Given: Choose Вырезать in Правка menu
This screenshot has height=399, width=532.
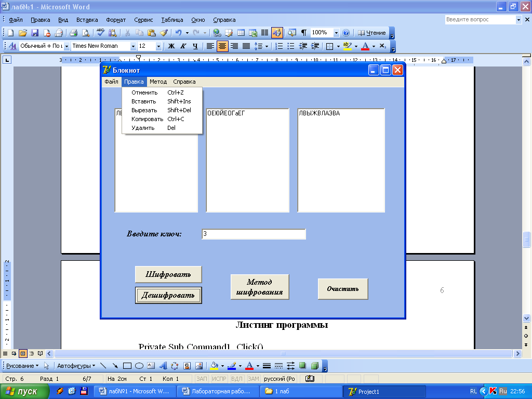Looking at the screenshot, I should click(x=162, y=110).
